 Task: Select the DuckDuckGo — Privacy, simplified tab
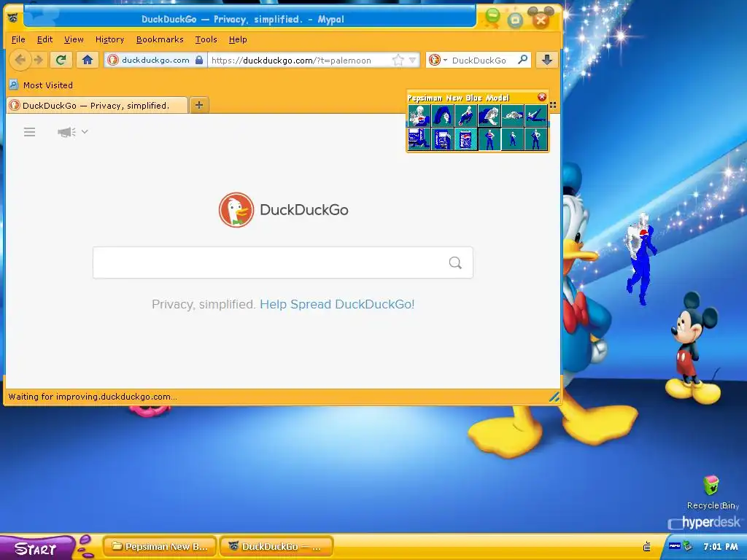[97, 105]
